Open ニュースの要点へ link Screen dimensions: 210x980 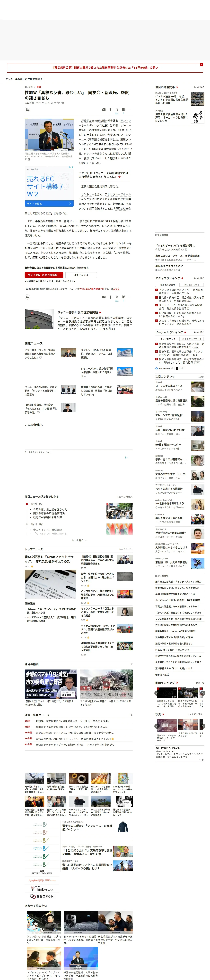pyautogui.click(x=125, y=497)
